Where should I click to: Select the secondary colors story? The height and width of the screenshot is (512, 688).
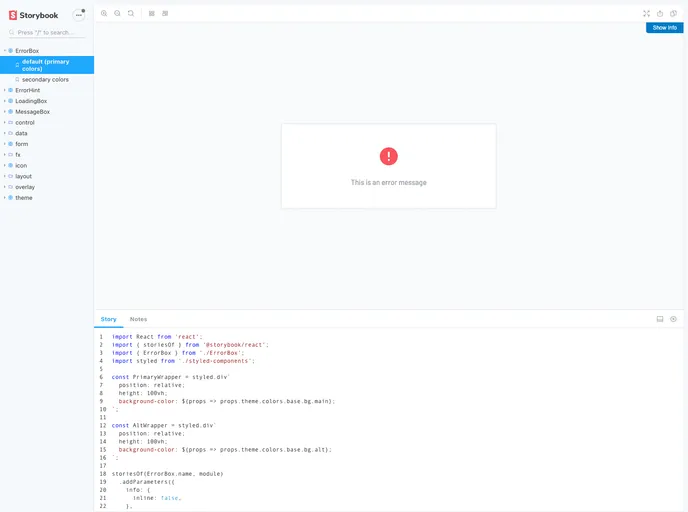click(47, 79)
